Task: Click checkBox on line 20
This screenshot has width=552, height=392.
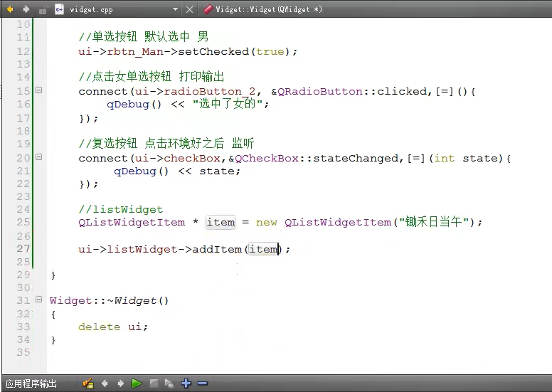Action: pyautogui.click(x=192, y=159)
